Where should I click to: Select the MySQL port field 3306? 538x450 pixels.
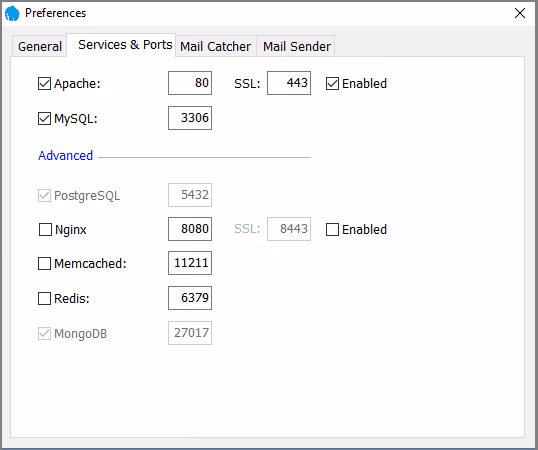[190, 118]
